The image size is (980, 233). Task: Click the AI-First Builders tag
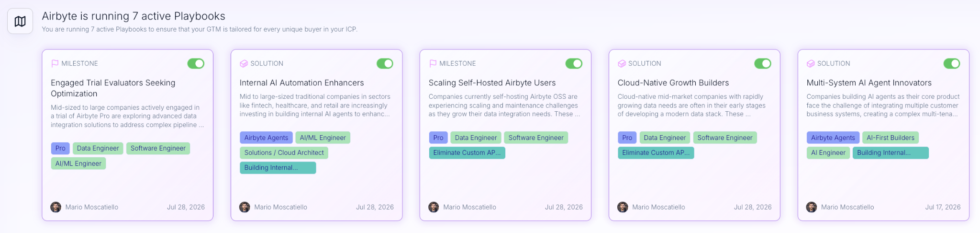[x=891, y=138]
